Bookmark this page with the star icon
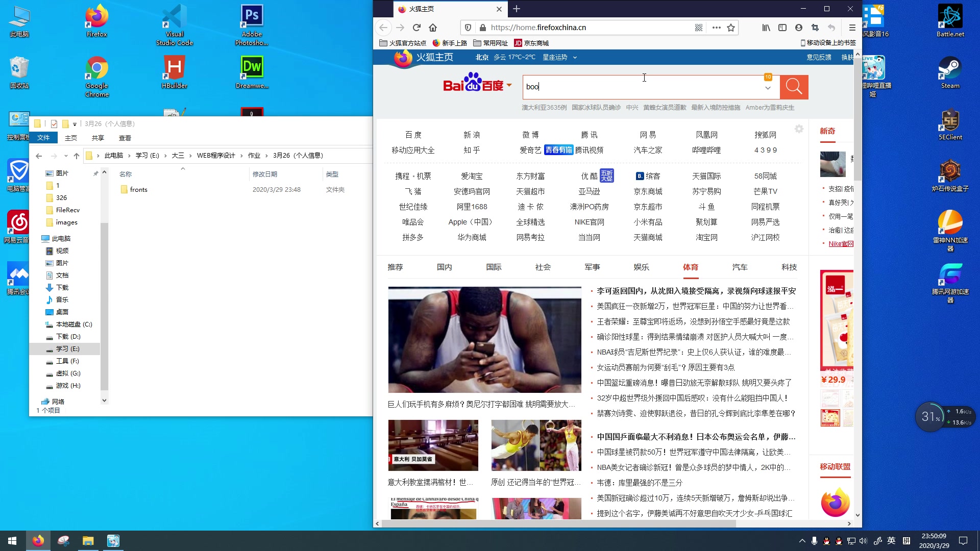This screenshot has height=551, width=980. 731,28
